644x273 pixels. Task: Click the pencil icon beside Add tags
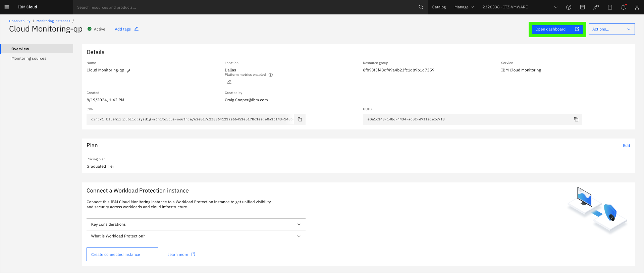[x=137, y=29]
